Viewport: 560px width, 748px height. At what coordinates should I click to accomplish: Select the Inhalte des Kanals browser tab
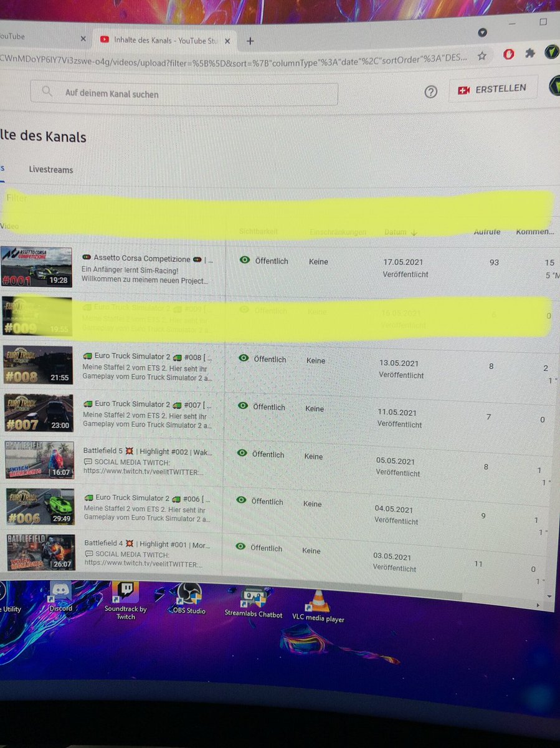(166, 41)
